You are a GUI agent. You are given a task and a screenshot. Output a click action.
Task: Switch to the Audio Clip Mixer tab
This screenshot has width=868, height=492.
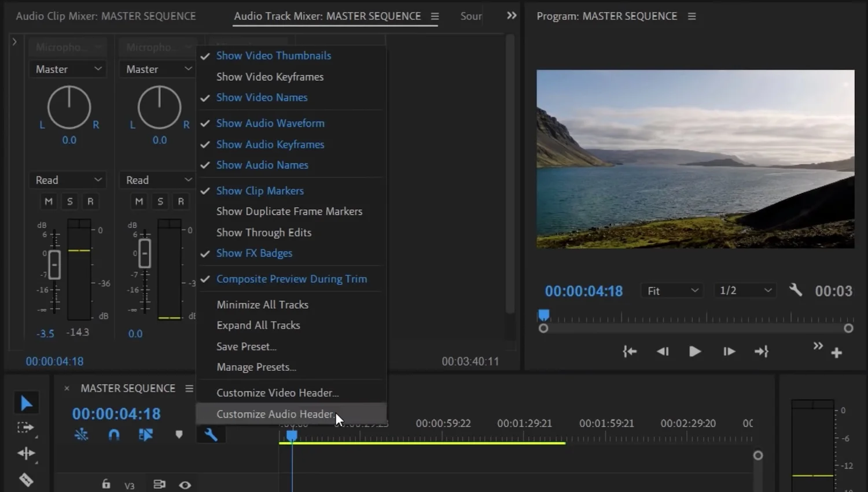[106, 16]
